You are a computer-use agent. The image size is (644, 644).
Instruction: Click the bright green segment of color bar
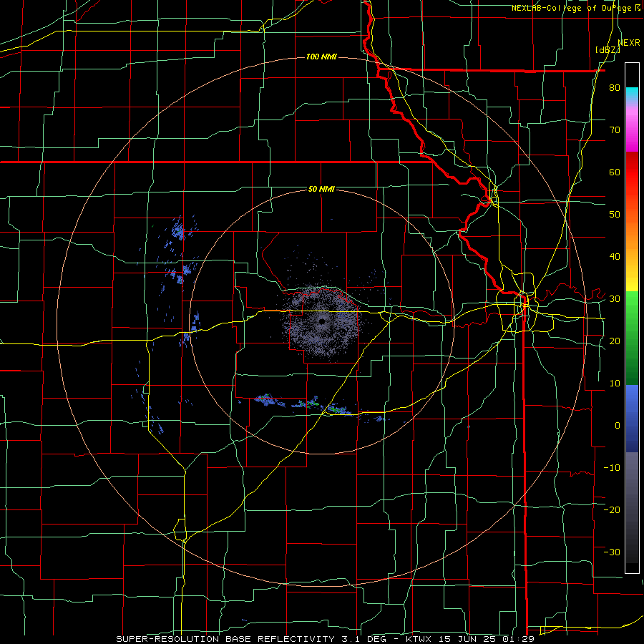pyautogui.click(x=632, y=312)
